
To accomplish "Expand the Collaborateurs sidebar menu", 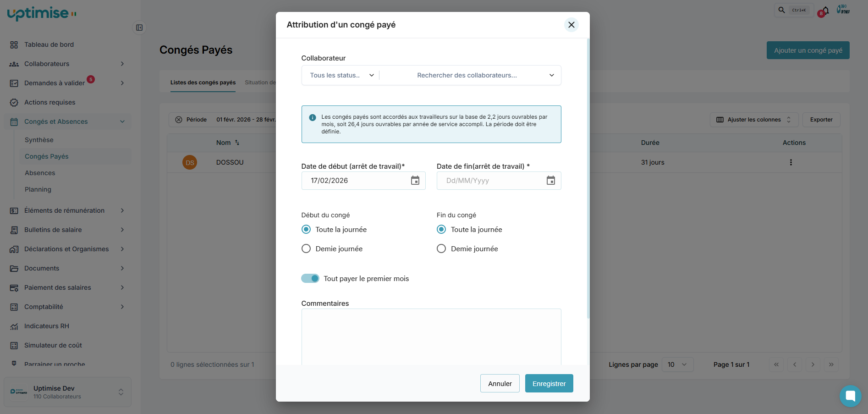I will (x=122, y=64).
